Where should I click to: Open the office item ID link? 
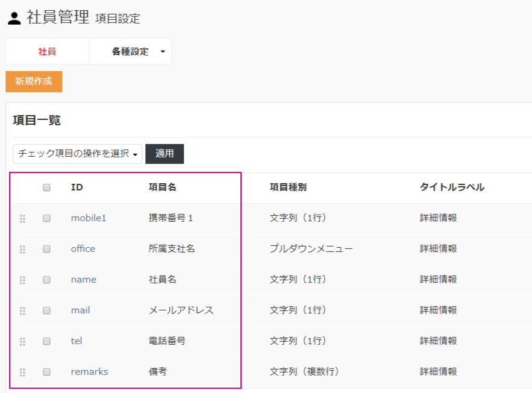[x=83, y=249]
